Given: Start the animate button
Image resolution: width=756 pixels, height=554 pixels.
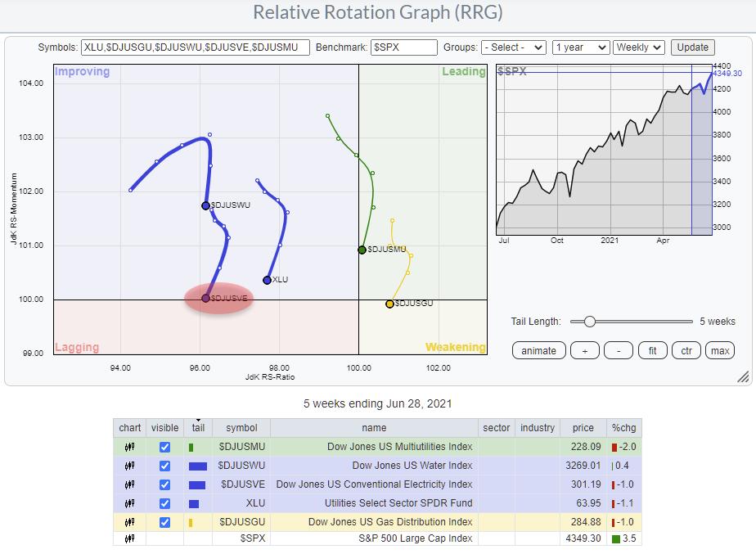Looking at the screenshot, I should [x=538, y=350].
